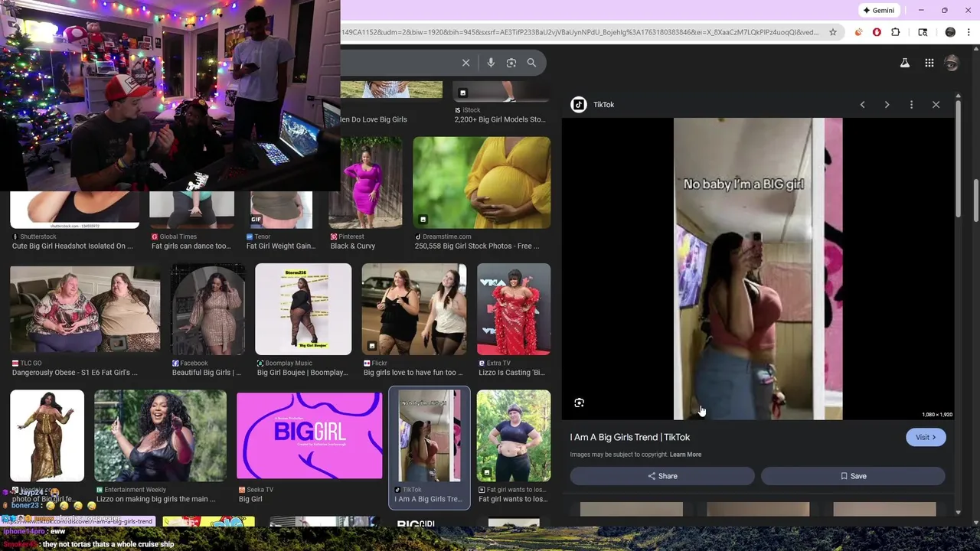This screenshot has height=551, width=980.
Task: Open Search Labs flask icon
Action: (x=905, y=63)
